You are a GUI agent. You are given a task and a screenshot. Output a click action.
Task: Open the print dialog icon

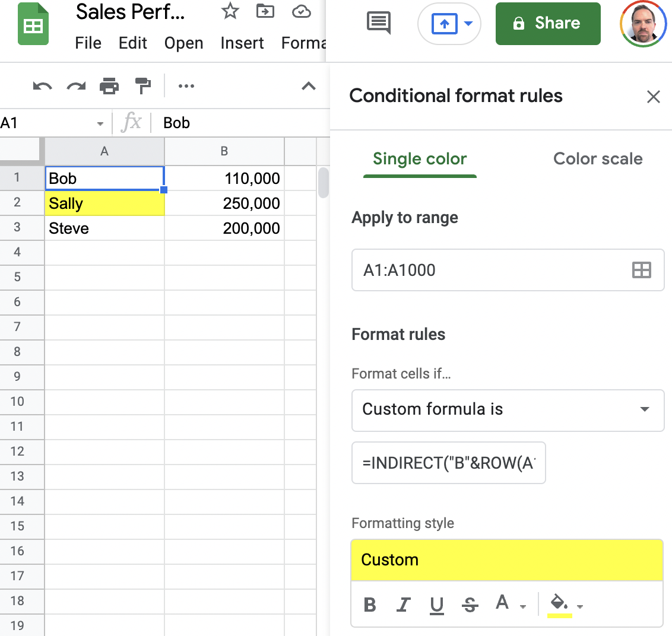(109, 86)
